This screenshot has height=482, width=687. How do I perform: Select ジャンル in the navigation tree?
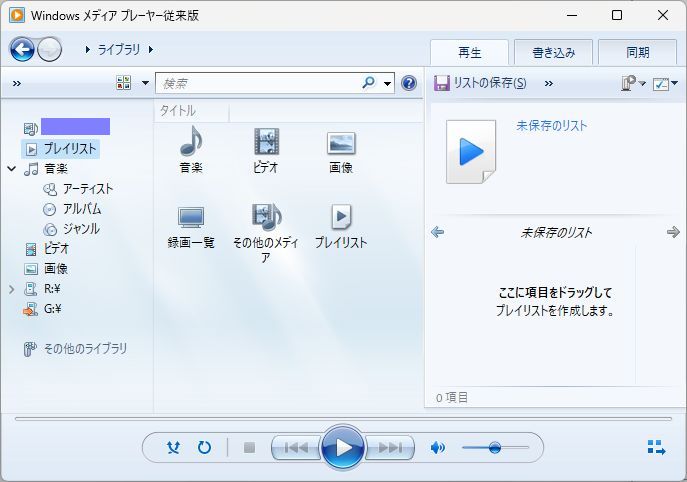pos(81,229)
